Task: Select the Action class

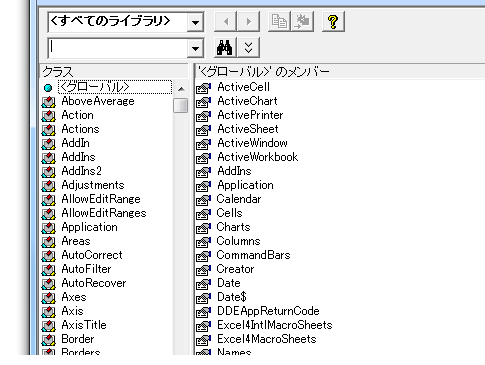Action: 77,115
